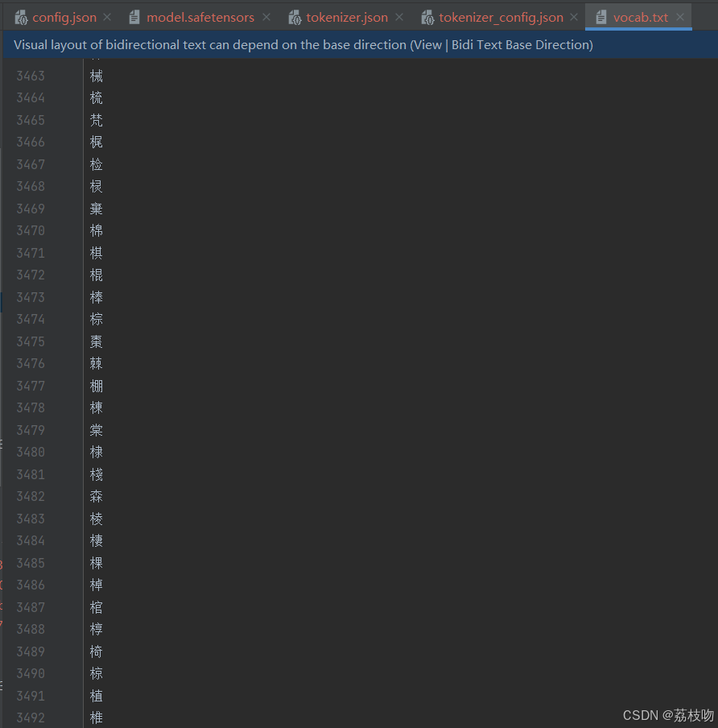Click line number 3471 in gutter
The height and width of the screenshot is (728, 718).
pos(31,253)
